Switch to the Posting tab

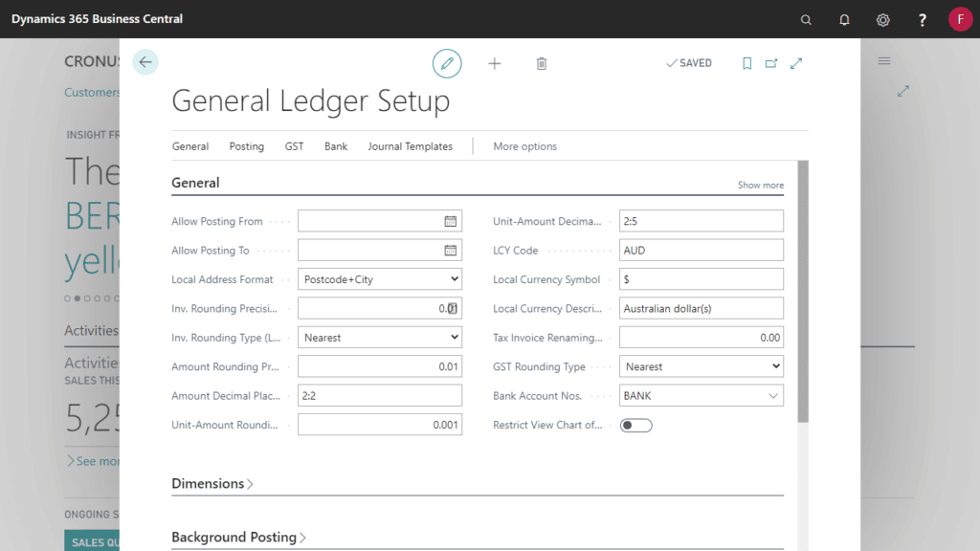[246, 146]
